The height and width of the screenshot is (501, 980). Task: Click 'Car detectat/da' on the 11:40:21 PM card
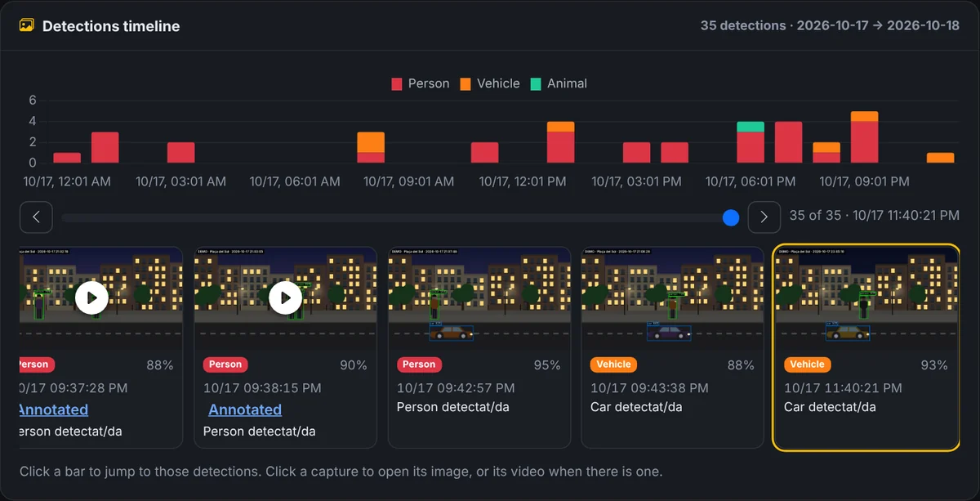point(830,407)
